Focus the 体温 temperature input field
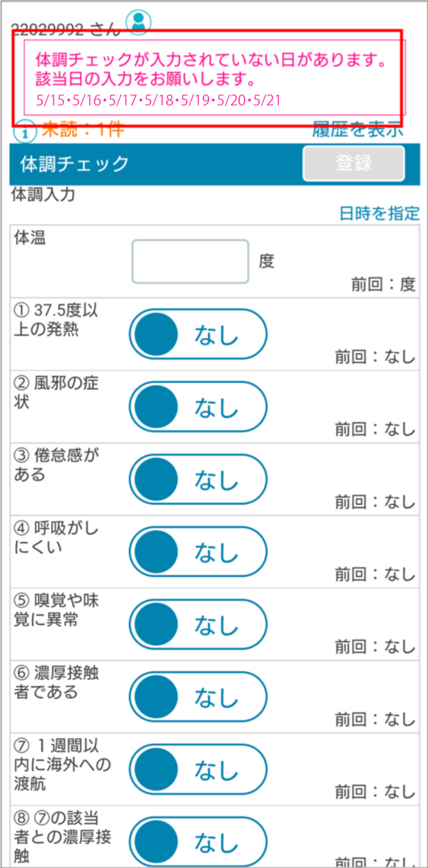The width and height of the screenshot is (428, 868). (x=190, y=262)
